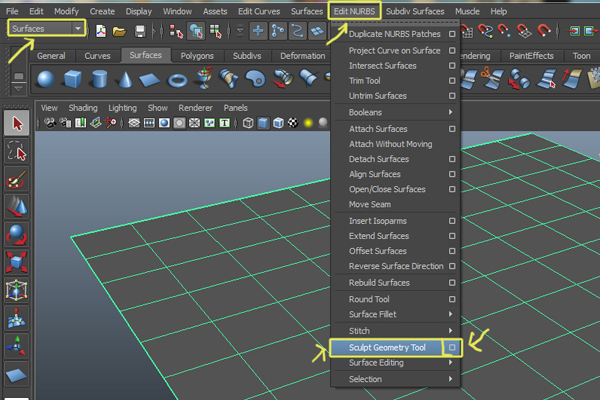Choose Sculpt Geometry Tool menu entry
The width and height of the screenshot is (600, 400).
point(387,348)
